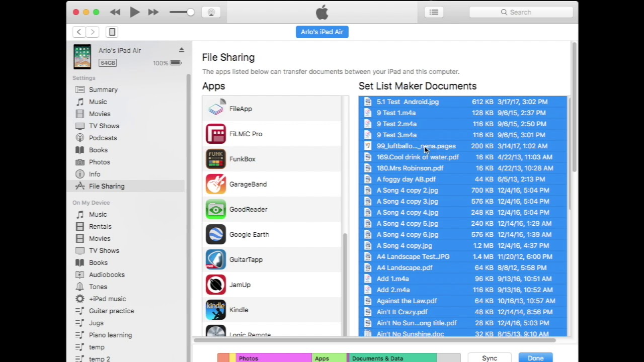Select file 9 Test 1.m4a
Image resolution: width=644 pixels, height=362 pixels.
tap(463, 113)
